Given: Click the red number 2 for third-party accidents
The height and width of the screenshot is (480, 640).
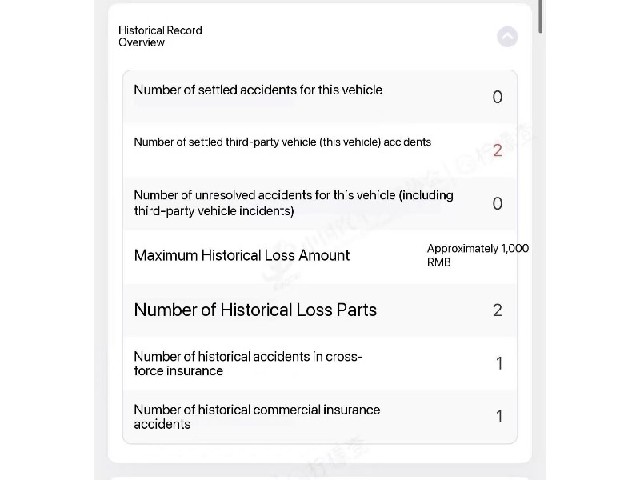Looking at the screenshot, I should (497, 151).
